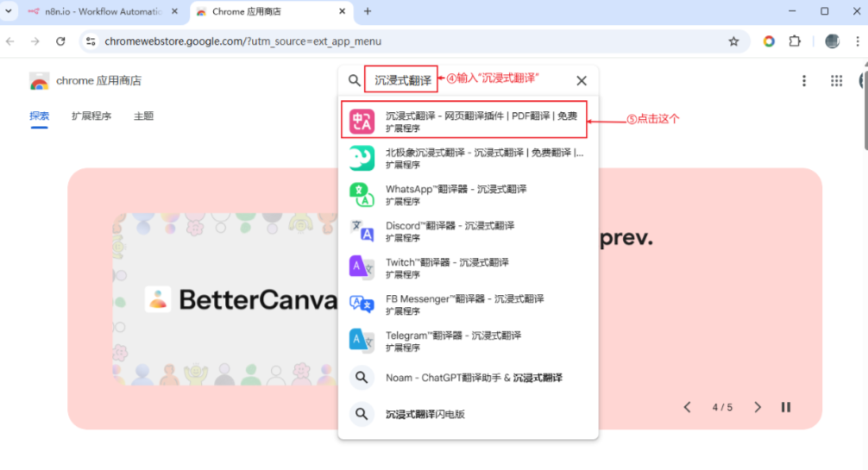Image resolution: width=868 pixels, height=470 pixels.
Task: Open the Google apps grid icon
Action: tap(836, 81)
